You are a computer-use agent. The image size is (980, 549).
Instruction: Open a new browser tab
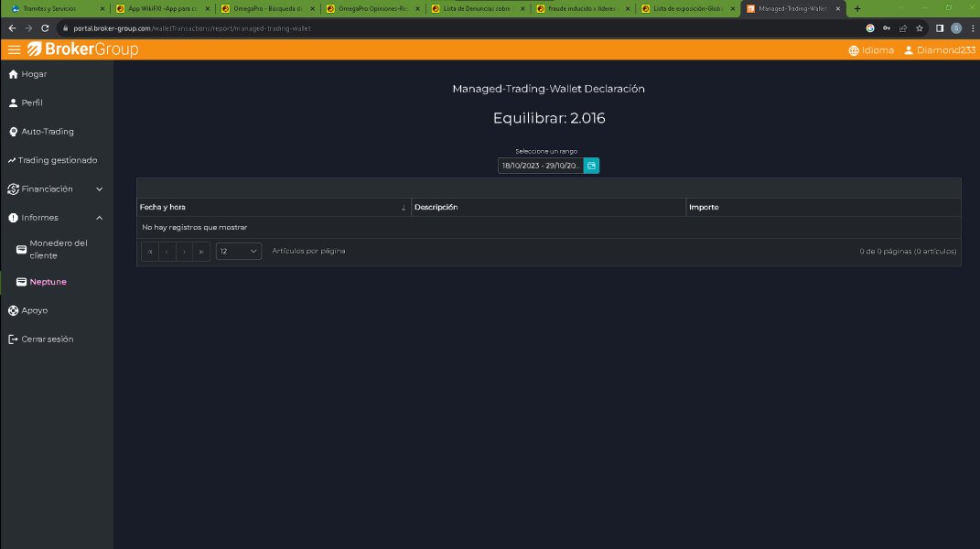point(857,9)
